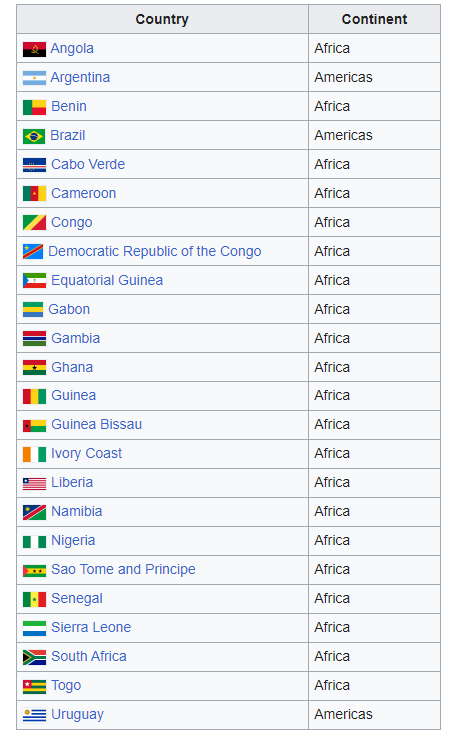Click the Ghana flag icon
Image resolution: width=463 pixels, height=746 pixels.
point(34,368)
